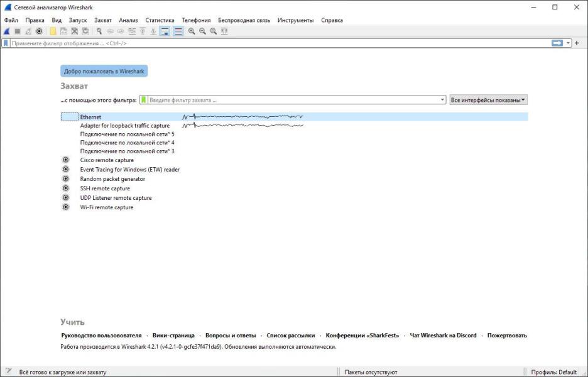Open the 'Вики-страница' link
The width and height of the screenshot is (588, 377).
click(x=173, y=336)
